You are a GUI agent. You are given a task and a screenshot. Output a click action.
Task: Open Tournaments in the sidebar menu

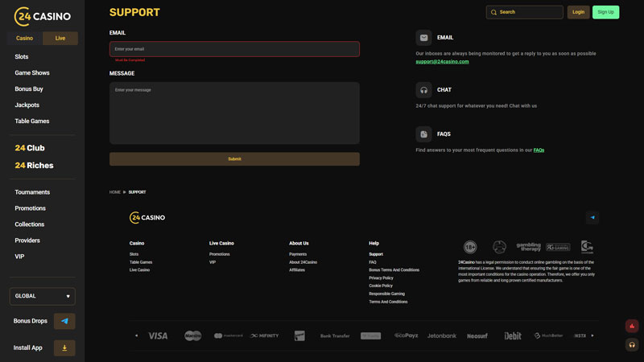[x=32, y=192]
